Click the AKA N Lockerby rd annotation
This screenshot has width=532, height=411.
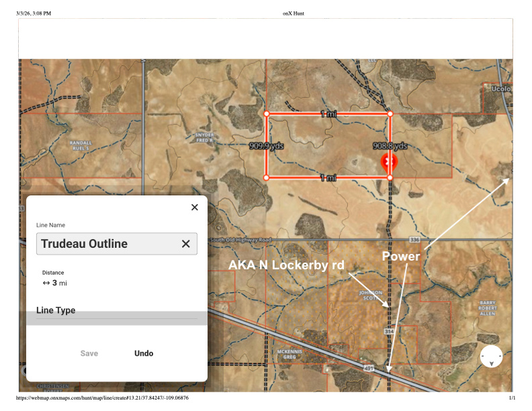pyautogui.click(x=286, y=265)
